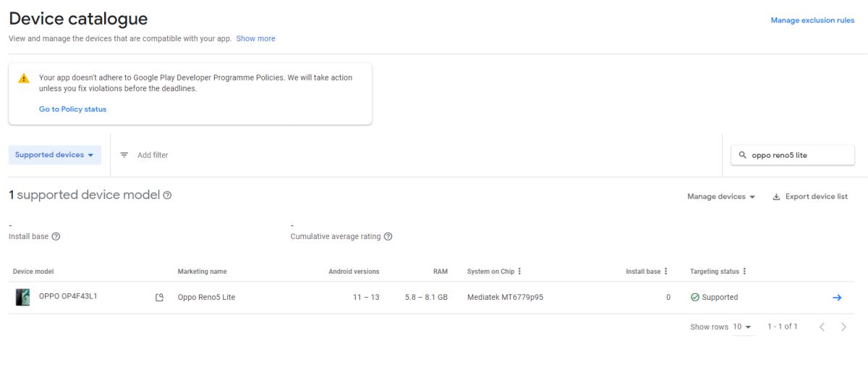The image size is (868, 386).
Task: Click Marketing name column header
Action: click(x=202, y=272)
